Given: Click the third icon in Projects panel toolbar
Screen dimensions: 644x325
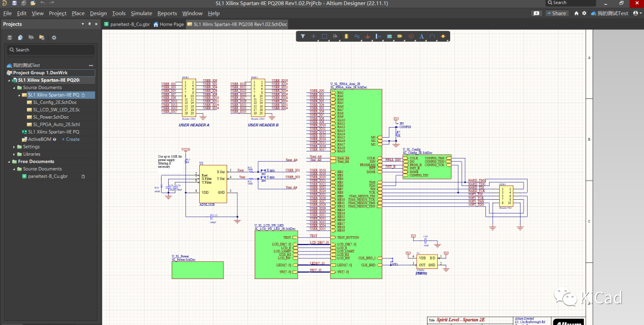Looking at the screenshot, I should 31,38.
